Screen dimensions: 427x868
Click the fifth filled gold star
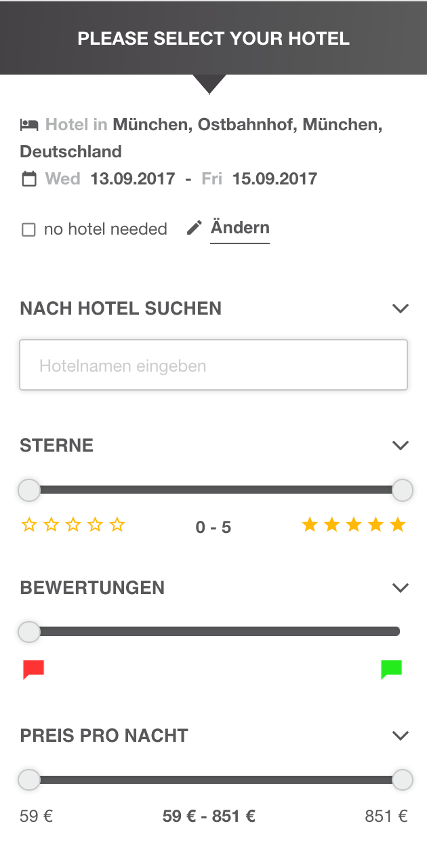click(398, 524)
